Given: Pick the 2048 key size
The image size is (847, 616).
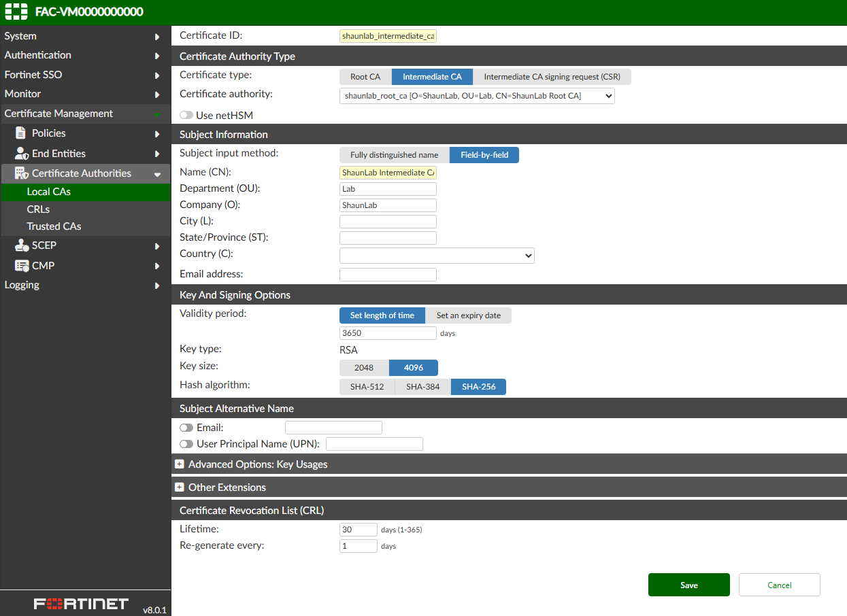Looking at the screenshot, I should [x=364, y=368].
